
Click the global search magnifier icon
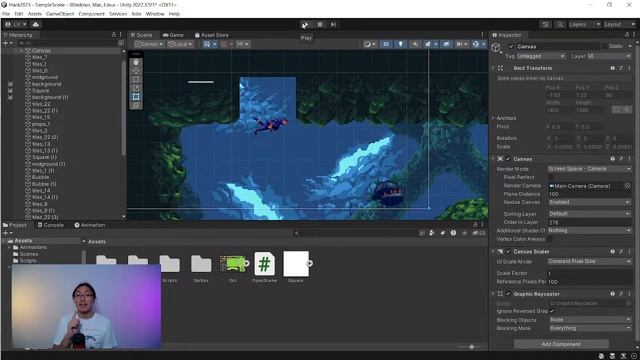[x=560, y=24]
